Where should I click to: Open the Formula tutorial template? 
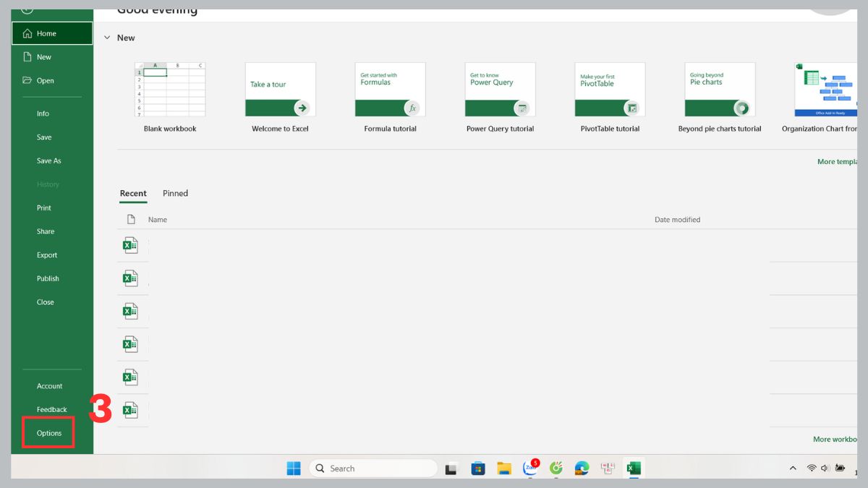coord(390,90)
